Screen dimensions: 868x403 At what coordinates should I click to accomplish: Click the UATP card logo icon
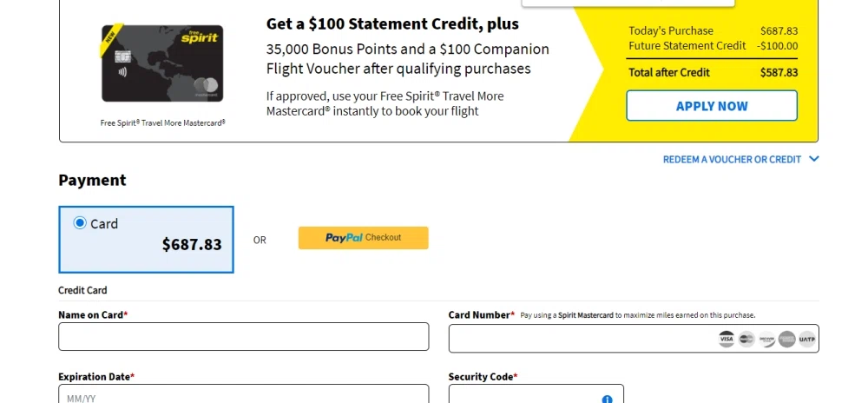[807, 339]
